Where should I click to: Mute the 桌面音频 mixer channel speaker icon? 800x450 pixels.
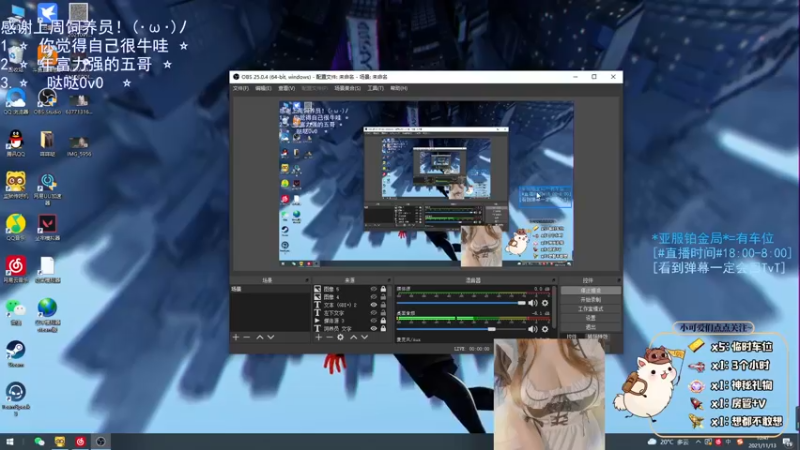[x=533, y=329]
